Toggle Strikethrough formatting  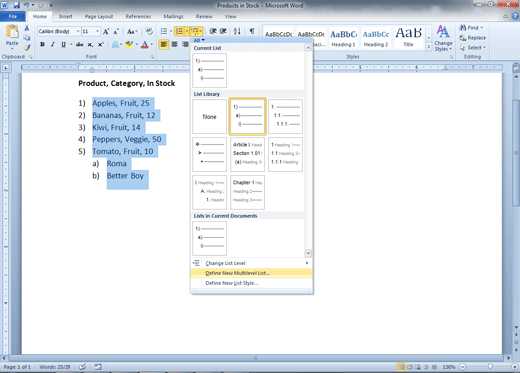click(x=79, y=44)
